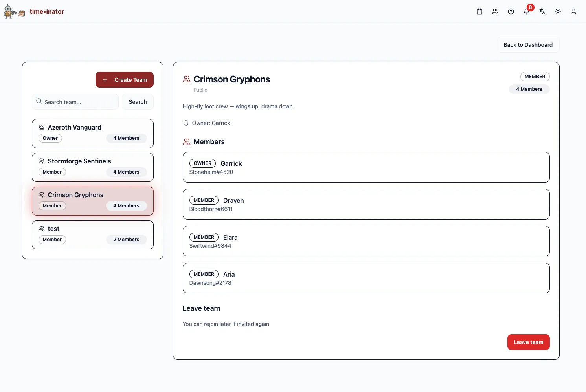The width and height of the screenshot is (586, 392).
Task: Select the test team
Action: 92,234
